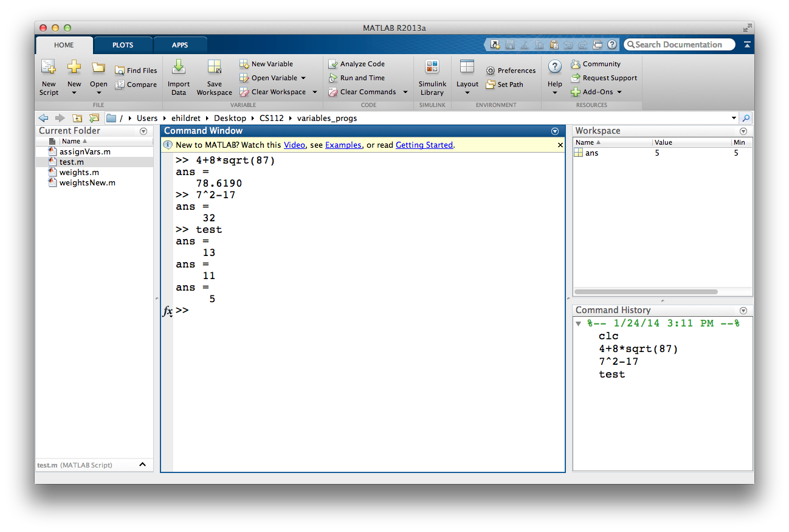789x532 pixels.
Task: Collapse the 1/24/14 command history group
Action: [579, 323]
